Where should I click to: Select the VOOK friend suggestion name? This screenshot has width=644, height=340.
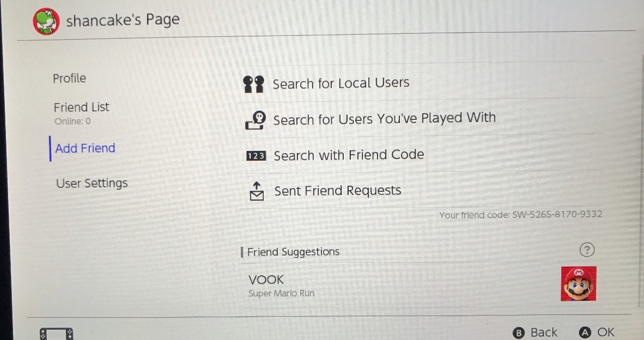(x=266, y=280)
